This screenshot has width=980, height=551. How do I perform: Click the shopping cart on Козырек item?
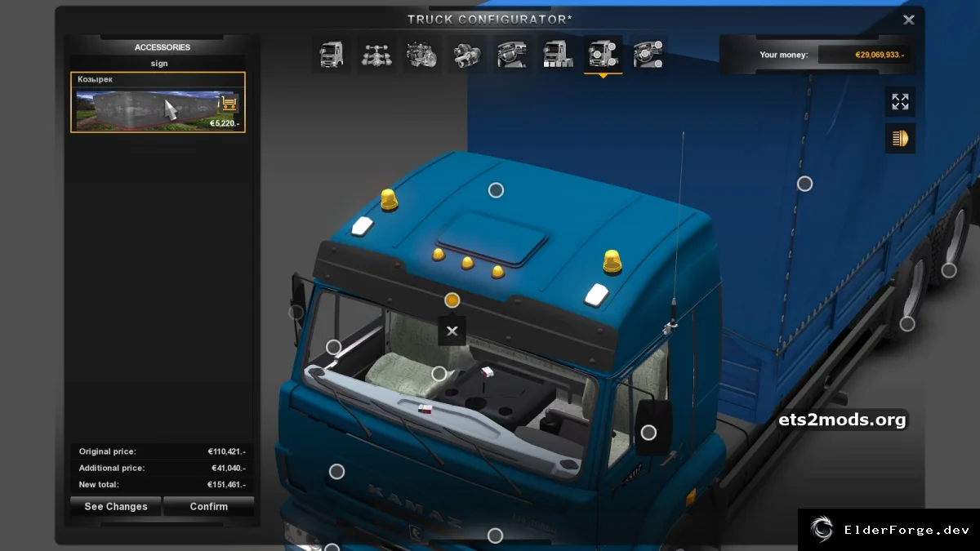pyautogui.click(x=229, y=104)
